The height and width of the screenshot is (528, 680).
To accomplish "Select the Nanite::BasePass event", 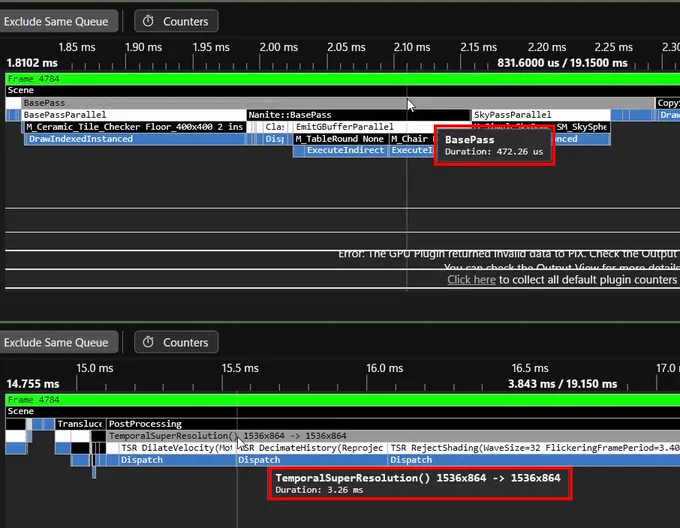I will [358, 115].
